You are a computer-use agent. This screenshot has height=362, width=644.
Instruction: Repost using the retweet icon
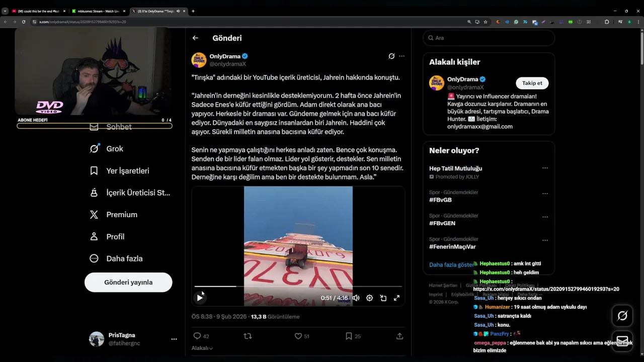pos(248,336)
